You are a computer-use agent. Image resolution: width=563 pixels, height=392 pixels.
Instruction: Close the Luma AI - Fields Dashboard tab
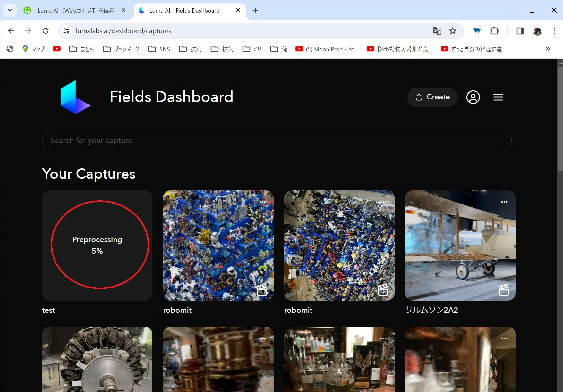tap(238, 10)
